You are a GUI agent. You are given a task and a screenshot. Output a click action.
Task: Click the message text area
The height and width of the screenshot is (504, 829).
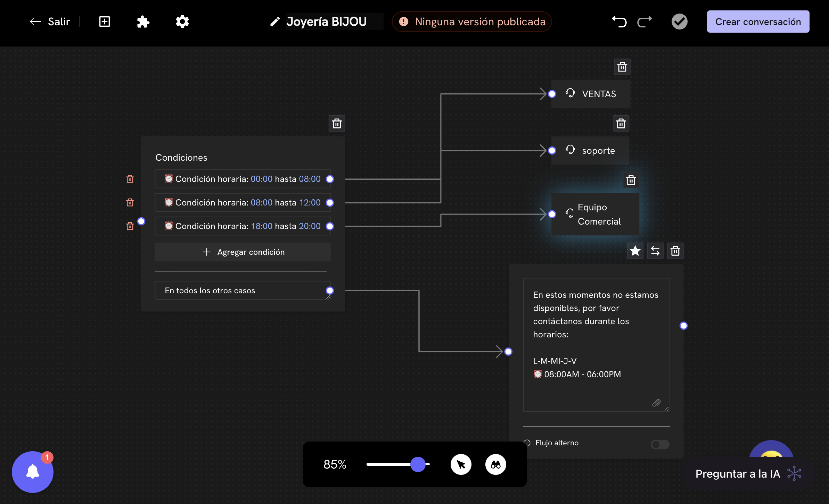(596, 345)
